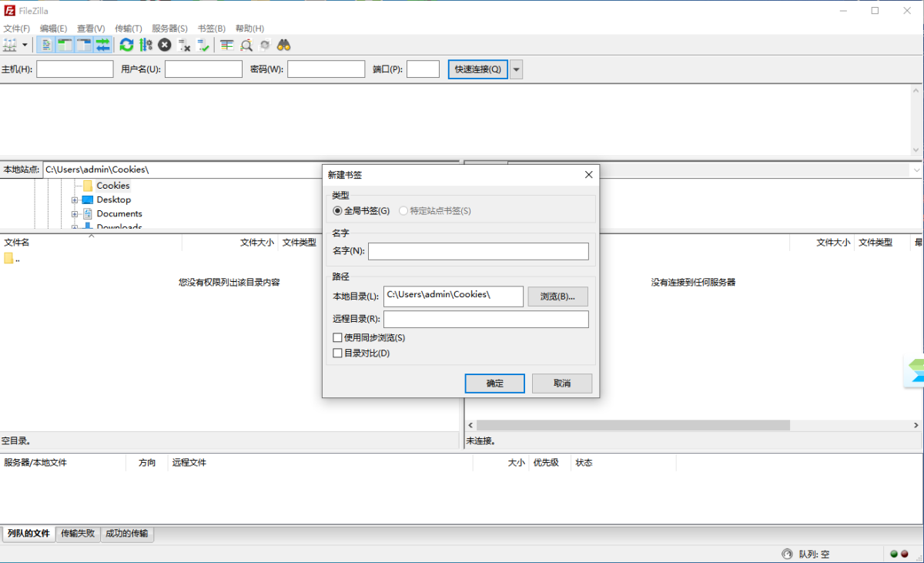
Task: Cancel the current operation
Action: [163, 45]
